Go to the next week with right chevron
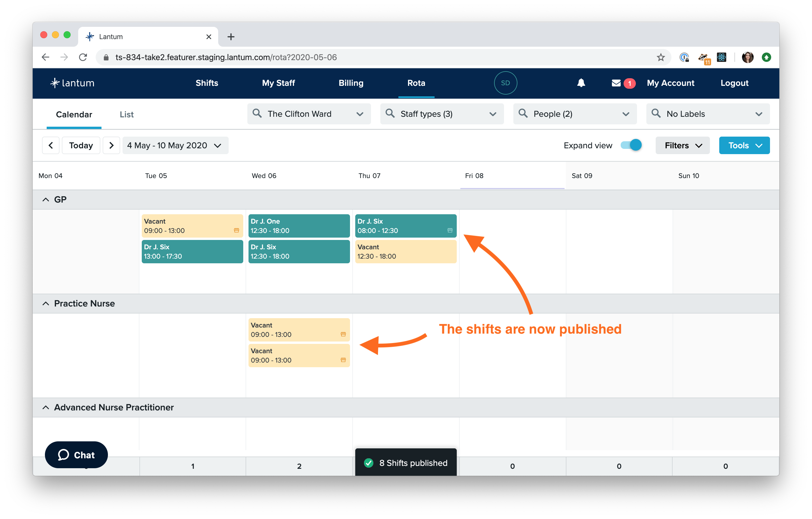Viewport: 812px width, 519px height. click(111, 145)
